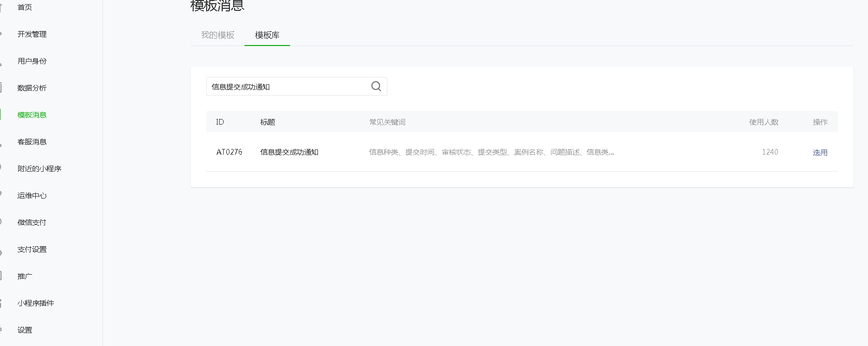Open 客服消息 from the sidebar
This screenshot has height=346, width=868.
click(x=32, y=142)
